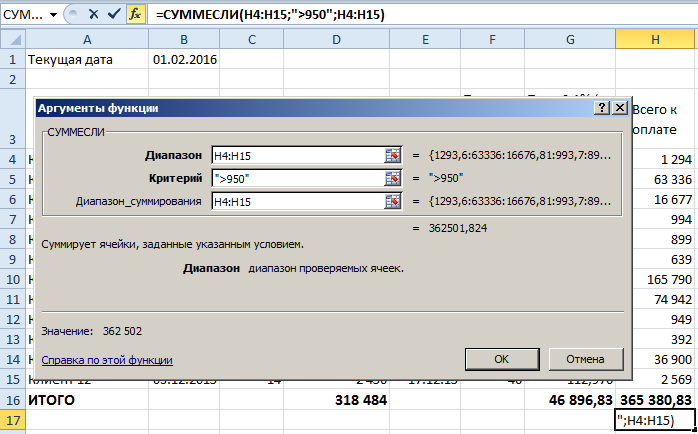Image resolution: width=698 pixels, height=434 pixels.
Task: Select row 16 header
Action: (x=12, y=400)
